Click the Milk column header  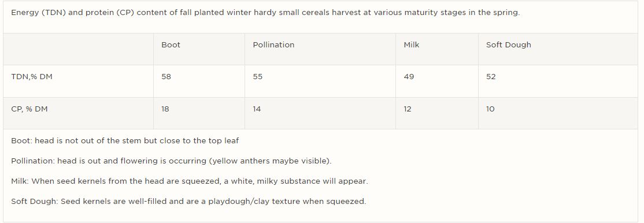412,45
